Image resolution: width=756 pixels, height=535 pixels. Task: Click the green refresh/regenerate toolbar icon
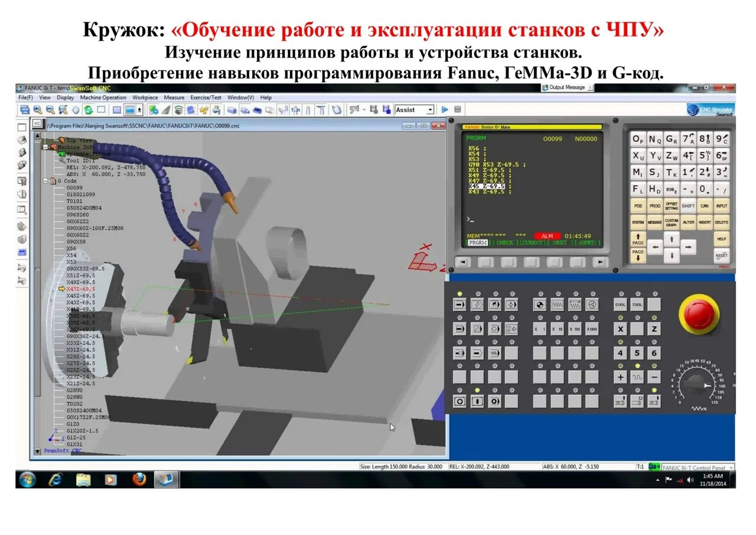pos(89,109)
